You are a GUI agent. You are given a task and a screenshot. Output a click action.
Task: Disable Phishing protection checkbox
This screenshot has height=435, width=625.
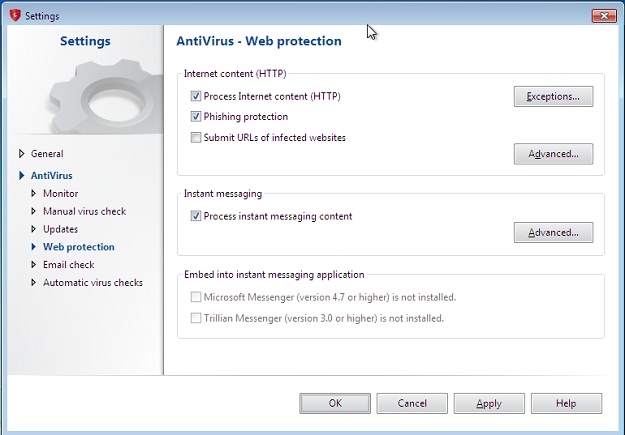point(196,116)
